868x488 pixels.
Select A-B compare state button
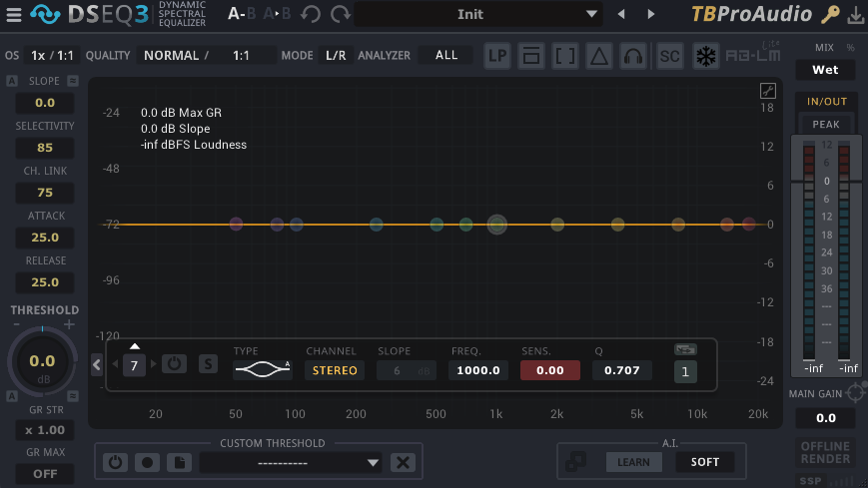pyautogui.click(x=242, y=14)
